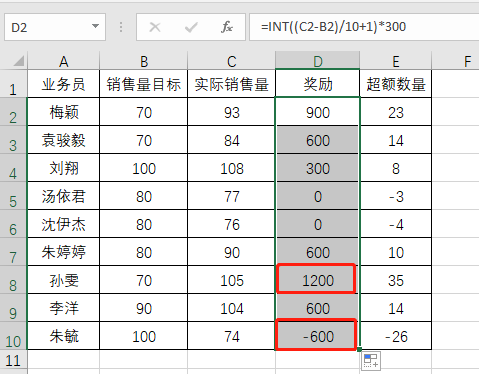
Task: Click excess quantity cell showing -4
Action: pyautogui.click(x=396, y=224)
